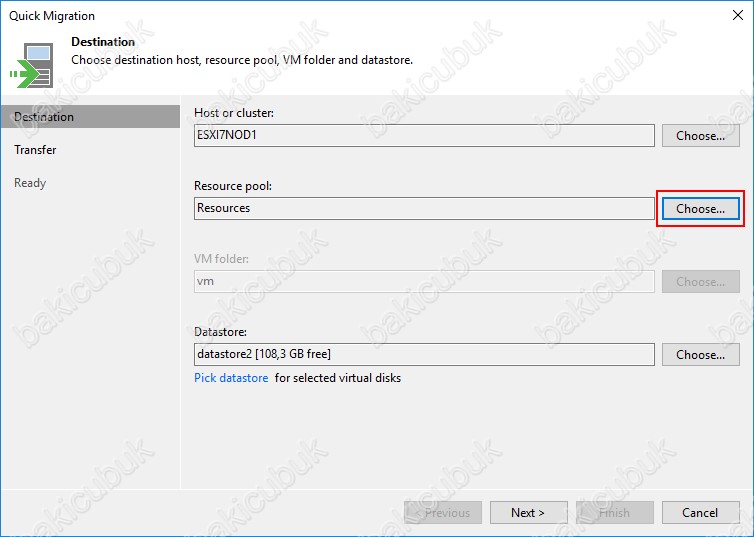The width and height of the screenshot is (754, 537).
Task: Click the 'Resource pool:' label
Action: point(233,186)
